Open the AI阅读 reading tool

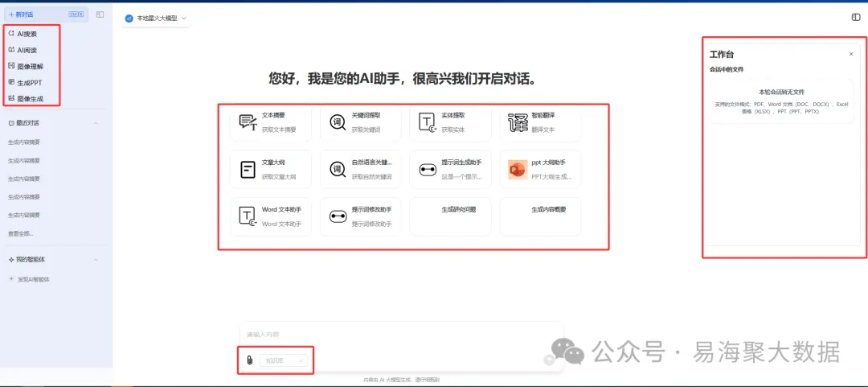click(23, 50)
